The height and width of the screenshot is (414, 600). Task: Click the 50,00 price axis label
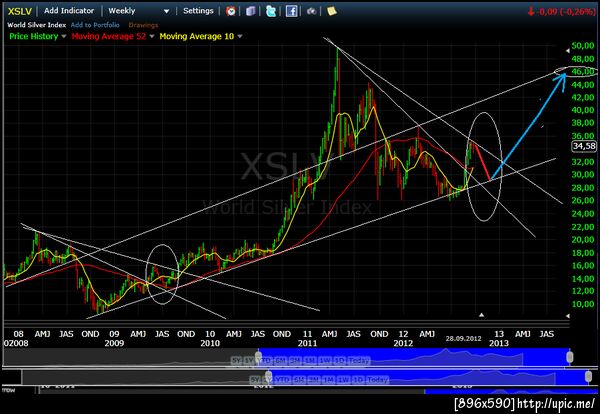[x=583, y=46]
